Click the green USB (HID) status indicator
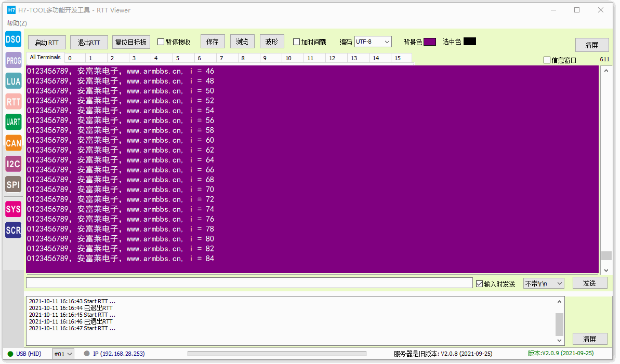This screenshot has width=620, height=364. (x=10, y=354)
